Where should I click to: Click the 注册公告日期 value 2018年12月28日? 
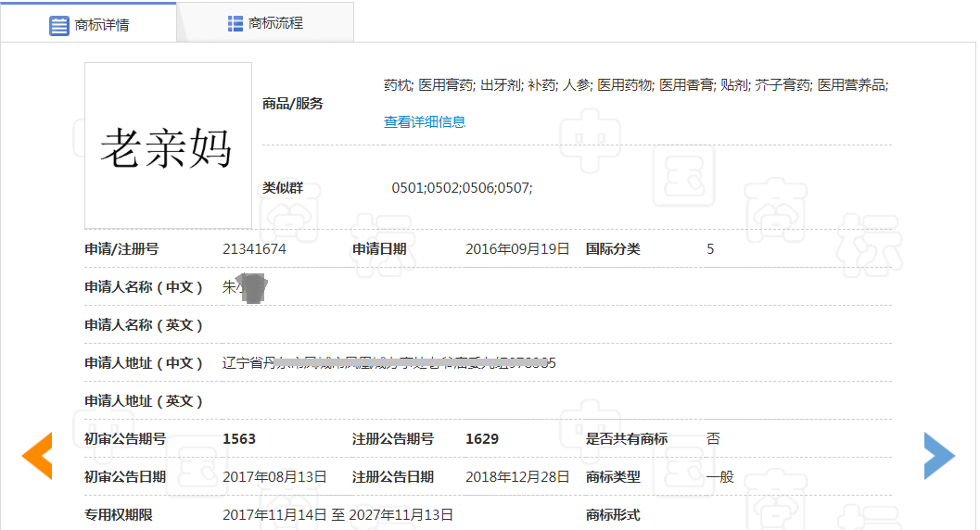coord(517,477)
